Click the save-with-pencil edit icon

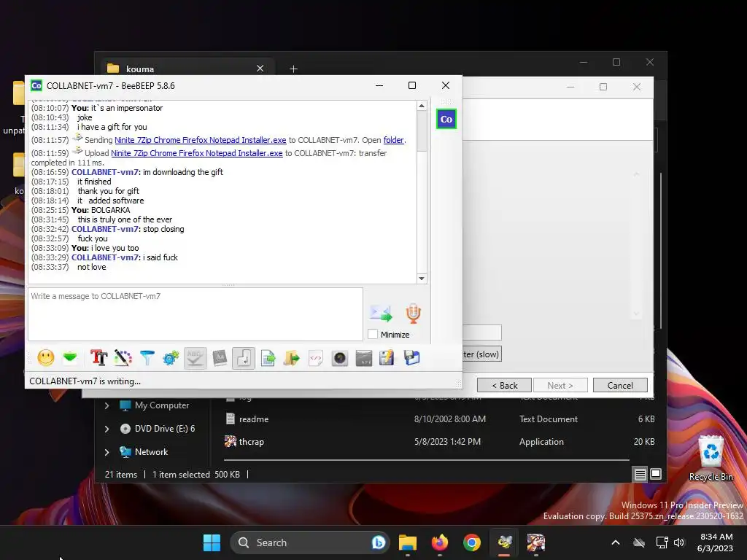[x=387, y=357]
